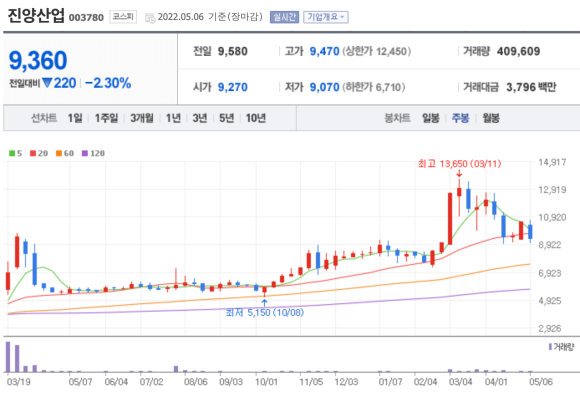The height and width of the screenshot is (396, 580).
Task: Click the 전일 value 9,580
Action: point(232,51)
